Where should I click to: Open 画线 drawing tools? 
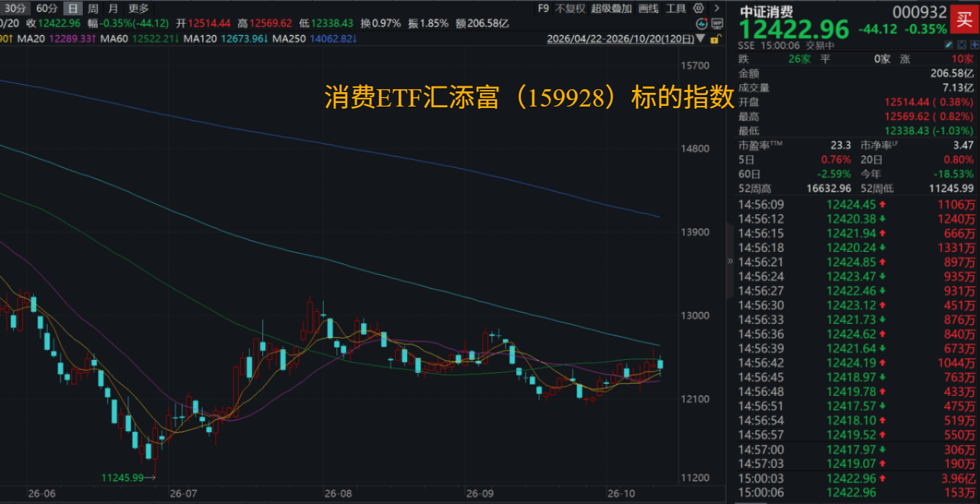pos(648,8)
